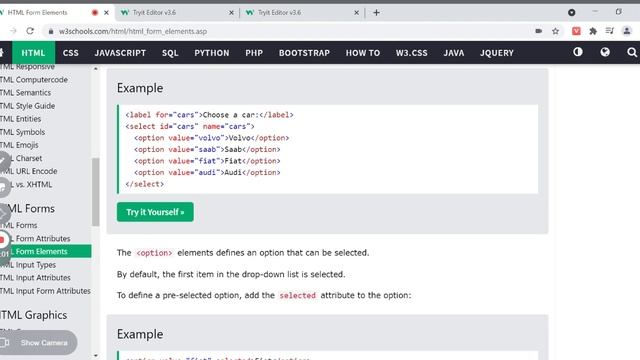Close the second Tryit Editor tab

pyautogui.click(x=356, y=13)
